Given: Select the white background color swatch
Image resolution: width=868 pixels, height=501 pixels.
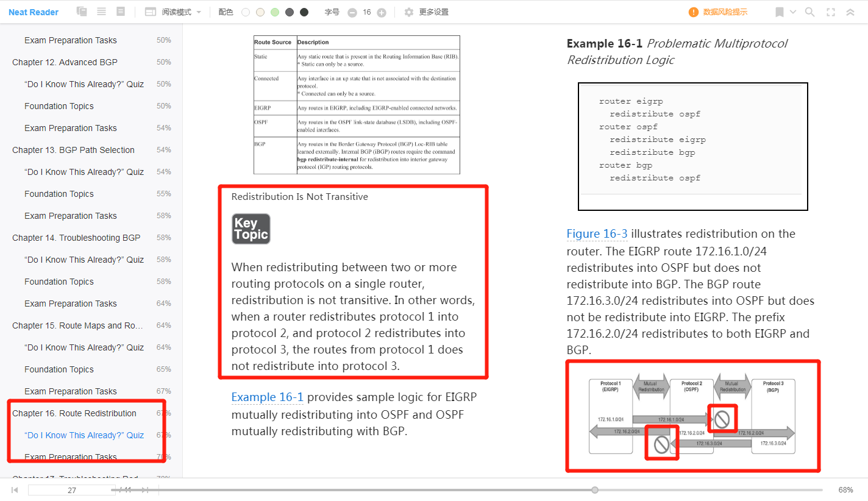Looking at the screenshot, I should 246,12.
